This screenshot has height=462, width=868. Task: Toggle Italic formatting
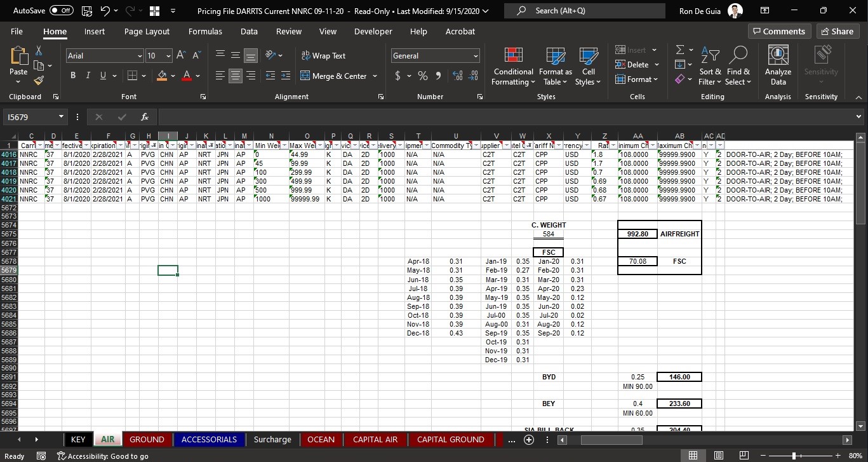click(x=88, y=76)
